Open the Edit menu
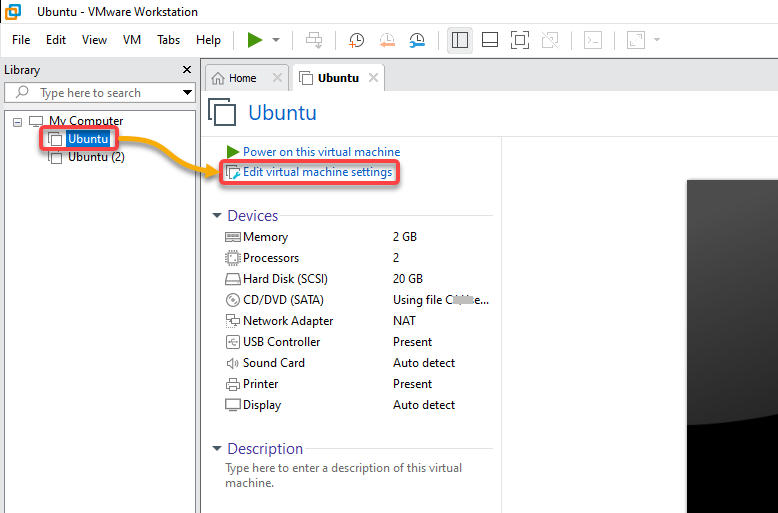778x513 pixels. pos(56,40)
